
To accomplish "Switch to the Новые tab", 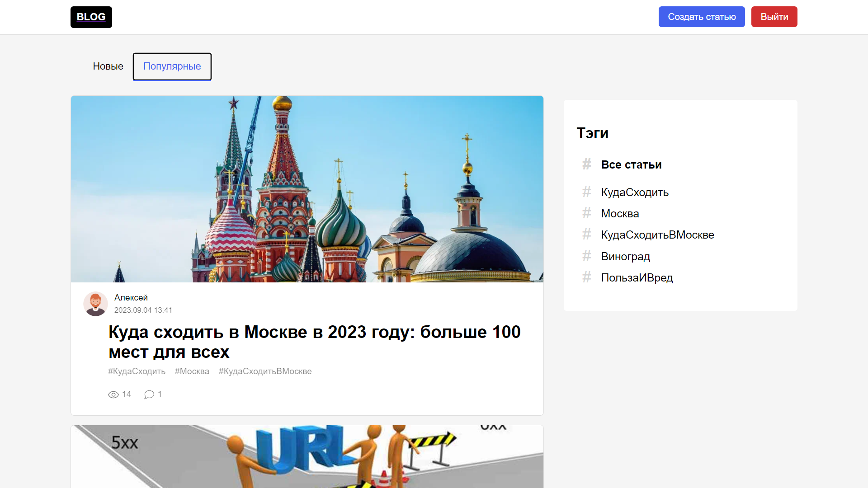I will click(x=108, y=66).
